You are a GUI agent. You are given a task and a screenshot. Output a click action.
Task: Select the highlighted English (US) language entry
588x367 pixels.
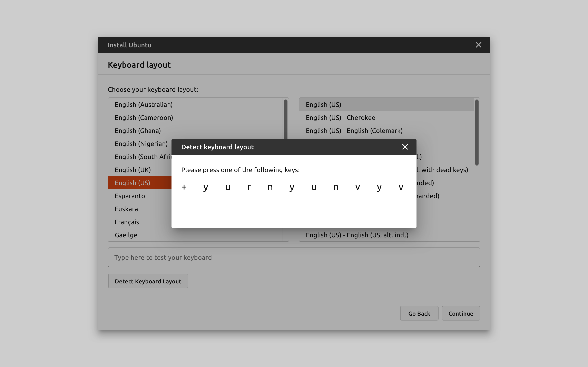tap(133, 183)
